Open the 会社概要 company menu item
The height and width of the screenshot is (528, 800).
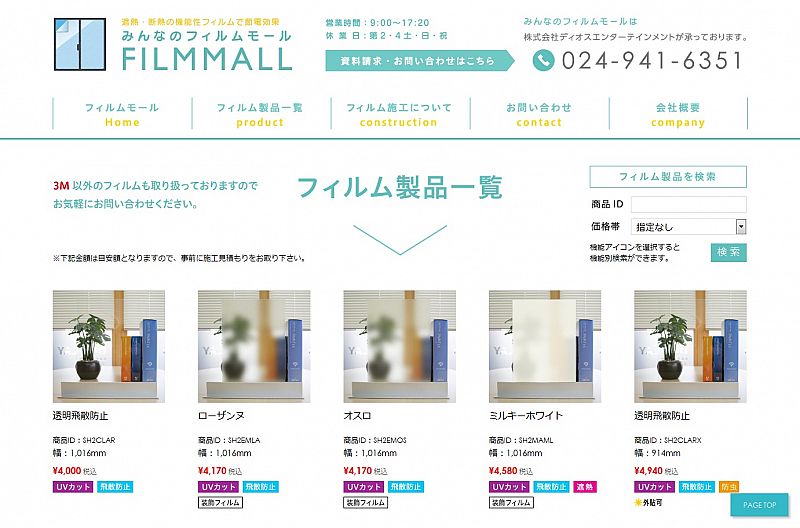coord(678,114)
